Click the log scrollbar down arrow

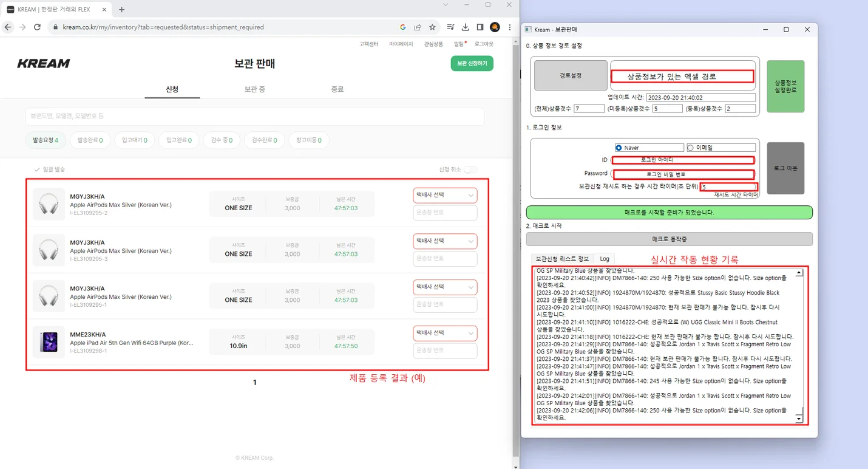click(x=799, y=419)
